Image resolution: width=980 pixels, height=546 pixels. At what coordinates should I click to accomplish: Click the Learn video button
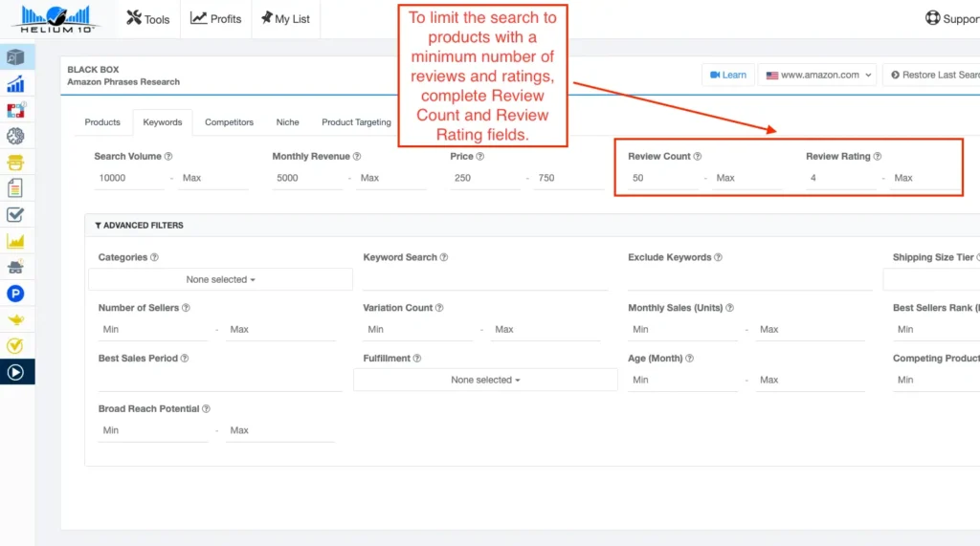[x=727, y=75]
